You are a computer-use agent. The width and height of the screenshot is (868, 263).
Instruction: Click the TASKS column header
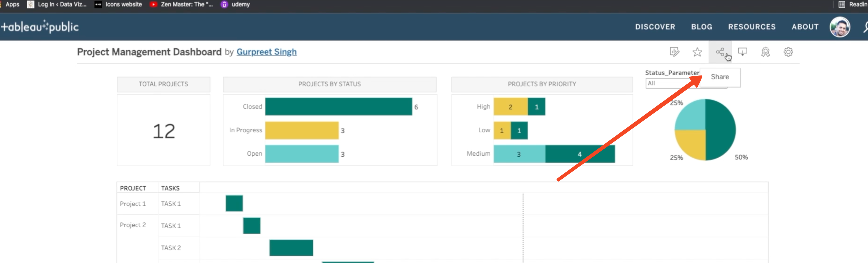click(170, 188)
